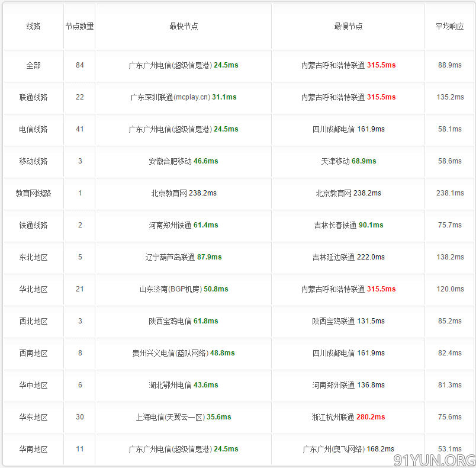Click average response 138.2ms
Viewport: 476px width, 468px height.
coord(450,257)
